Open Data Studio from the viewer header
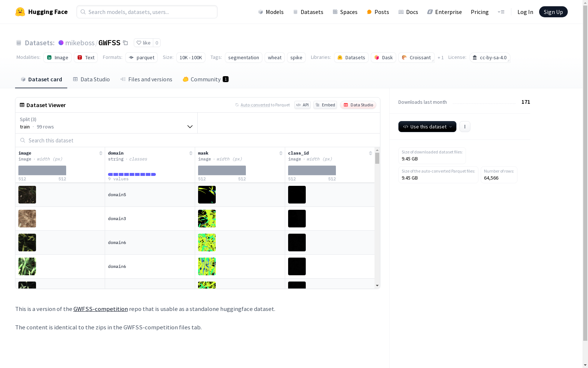The width and height of the screenshot is (588, 368). pyautogui.click(x=358, y=105)
